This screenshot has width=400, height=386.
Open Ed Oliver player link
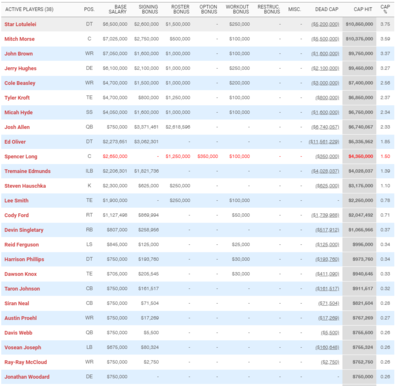pos(15,142)
